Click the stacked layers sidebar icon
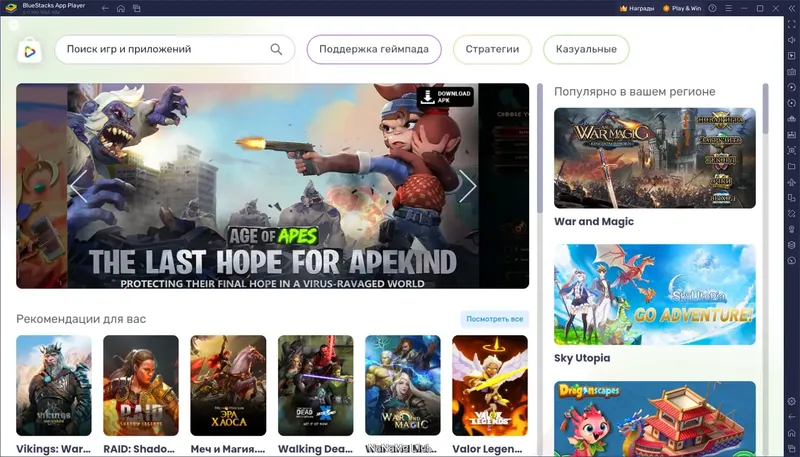 [791, 245]
